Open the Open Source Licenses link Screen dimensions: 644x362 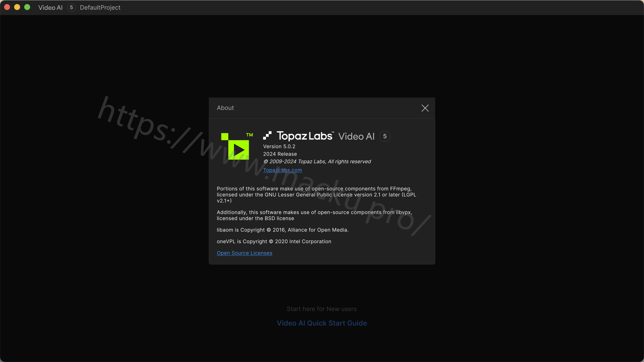[x=245, y=253]
